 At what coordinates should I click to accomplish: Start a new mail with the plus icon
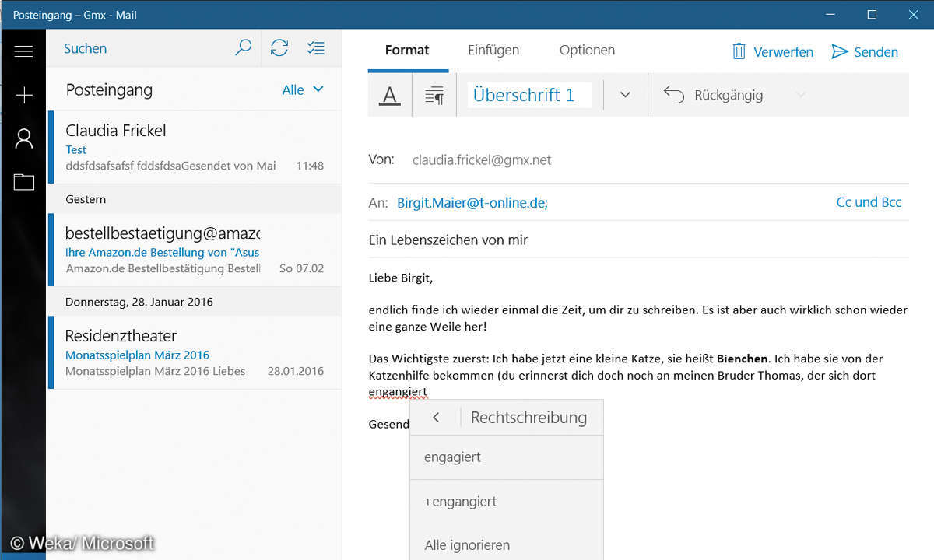point(24,95)
